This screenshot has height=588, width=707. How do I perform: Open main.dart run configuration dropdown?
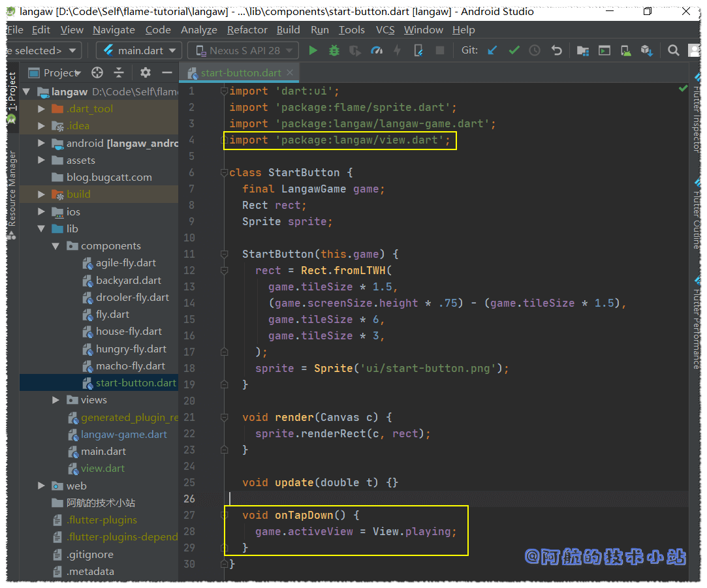(x=139, y=50)
